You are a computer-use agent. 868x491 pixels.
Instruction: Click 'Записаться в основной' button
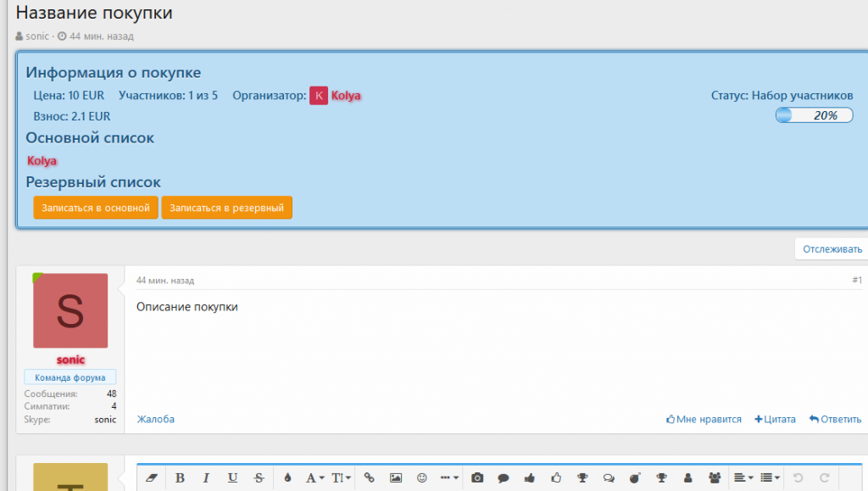pyautogui.click(x=96, y=208)
